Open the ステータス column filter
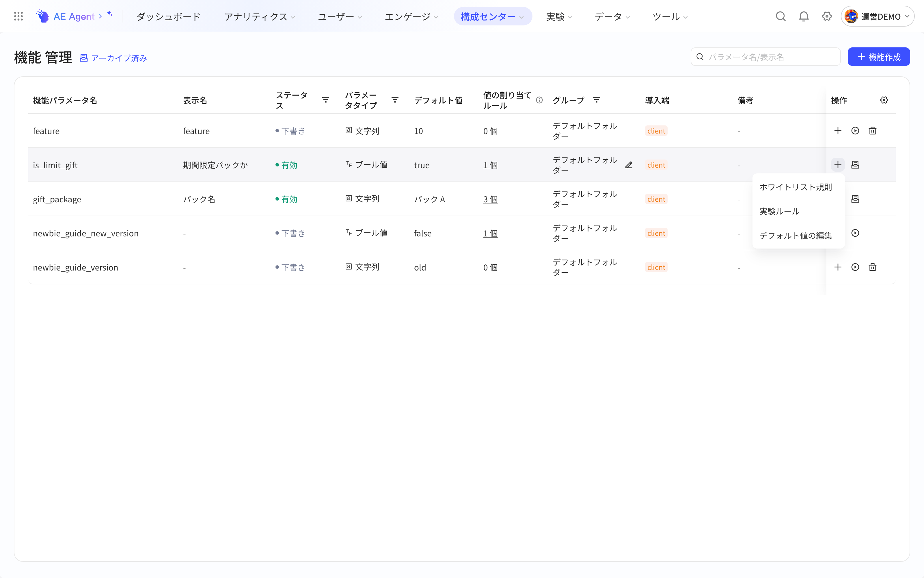Viewport: 924px width, 578px height. (x=325, y=100)
